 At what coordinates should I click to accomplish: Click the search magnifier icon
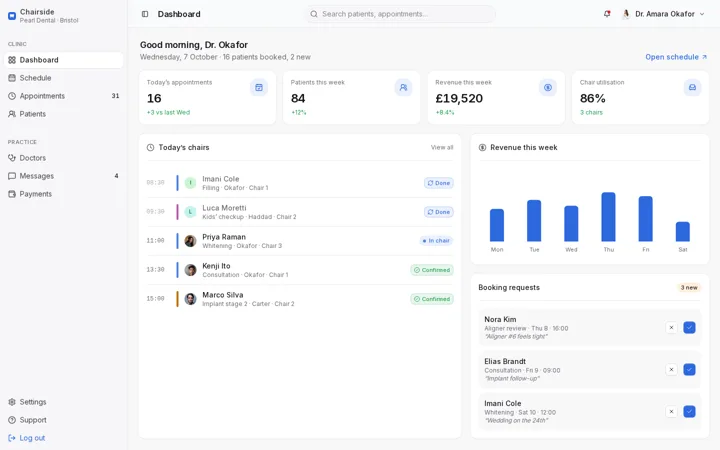[x=314, y=14]
